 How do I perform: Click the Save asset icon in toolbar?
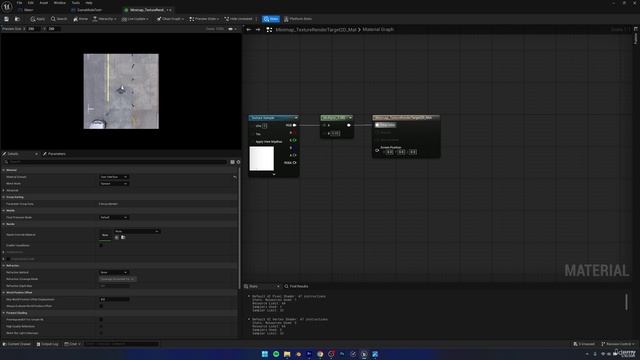[6, 19]
